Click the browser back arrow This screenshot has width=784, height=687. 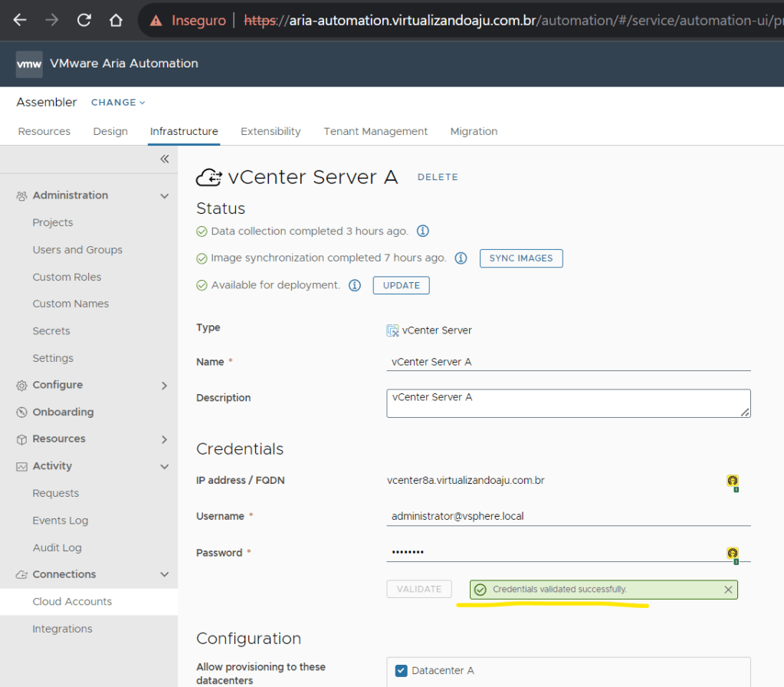coord(20,21)
